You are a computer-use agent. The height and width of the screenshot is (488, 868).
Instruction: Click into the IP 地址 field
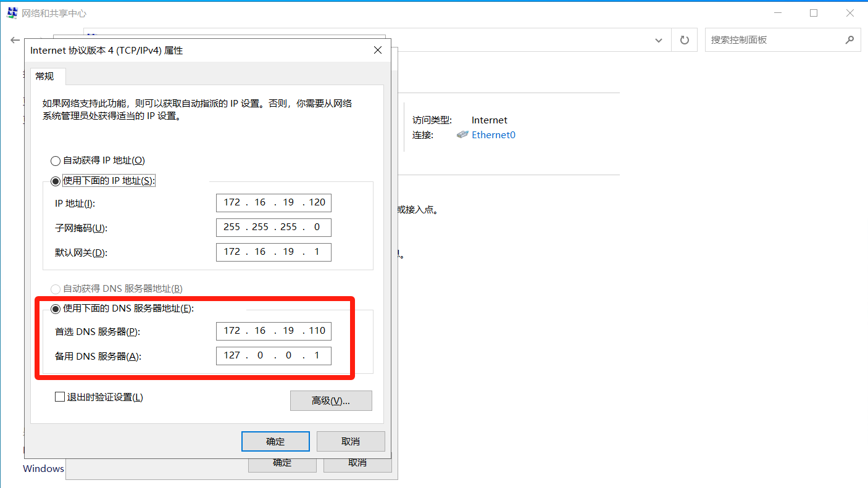(x=273, y=202)
